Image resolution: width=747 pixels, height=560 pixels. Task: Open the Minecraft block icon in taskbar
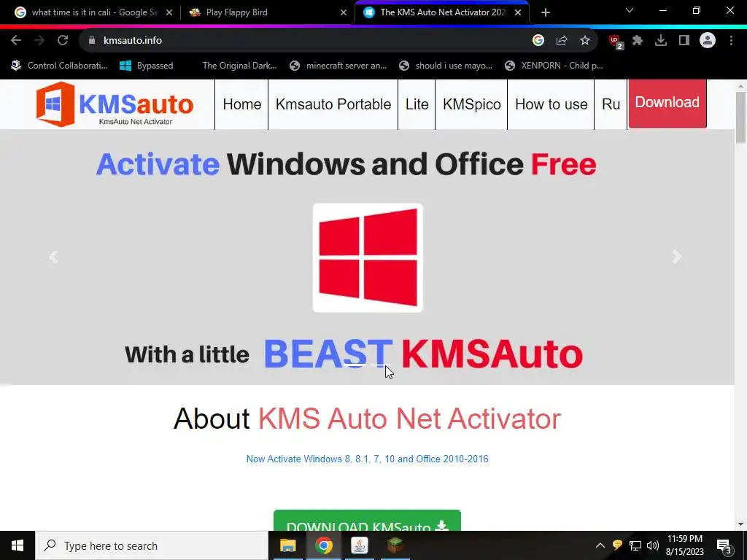point(395,545)
